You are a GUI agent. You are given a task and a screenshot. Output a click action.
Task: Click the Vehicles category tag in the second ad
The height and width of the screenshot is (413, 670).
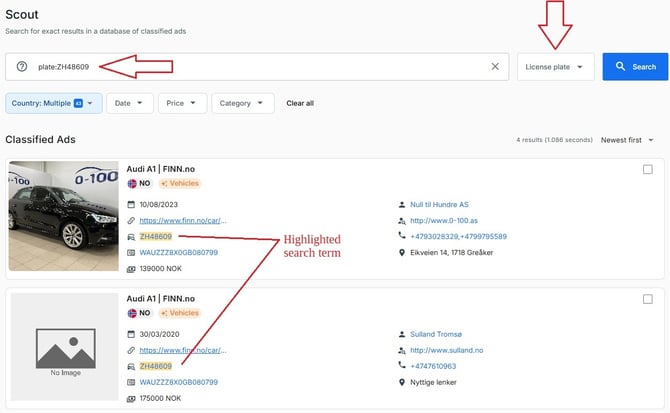point(180,313)
